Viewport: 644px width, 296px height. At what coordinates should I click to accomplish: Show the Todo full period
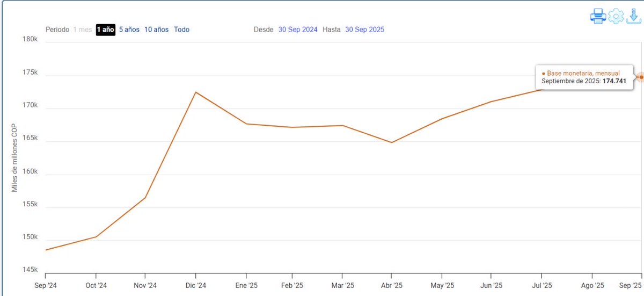[181, 30]
